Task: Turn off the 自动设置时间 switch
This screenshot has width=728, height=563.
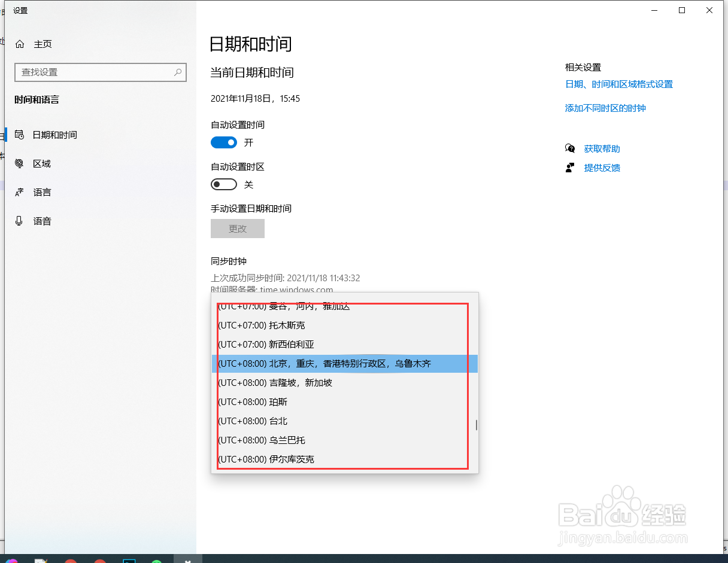Action: click(224, 142)
